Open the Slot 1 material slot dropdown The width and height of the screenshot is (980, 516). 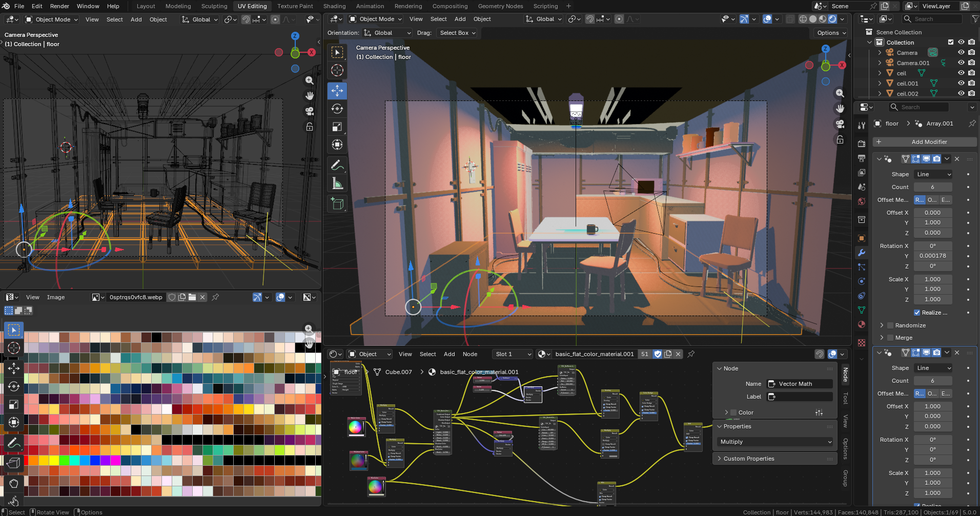(x=512, y=354)
